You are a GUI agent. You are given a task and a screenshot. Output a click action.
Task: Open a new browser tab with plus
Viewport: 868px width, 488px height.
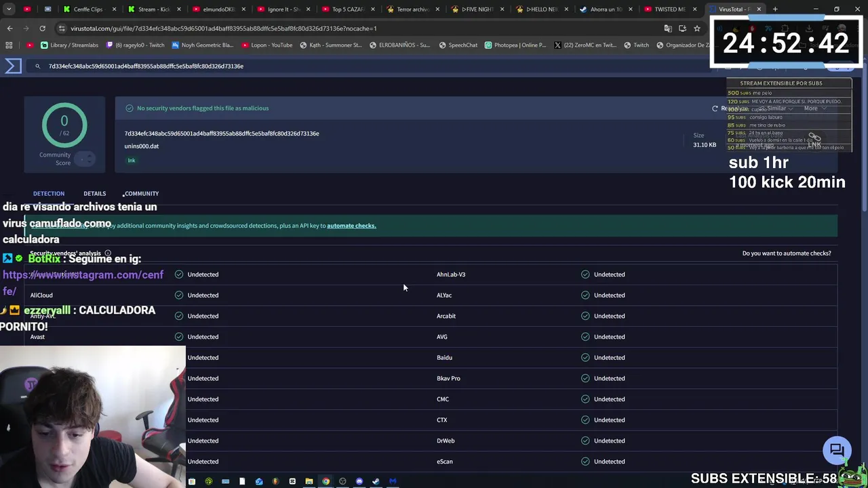tap(775, 9)
